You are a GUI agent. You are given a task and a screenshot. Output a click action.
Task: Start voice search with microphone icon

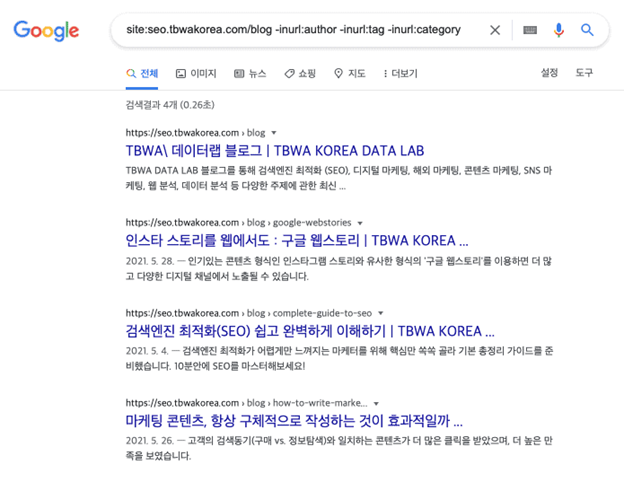(559, 30)
